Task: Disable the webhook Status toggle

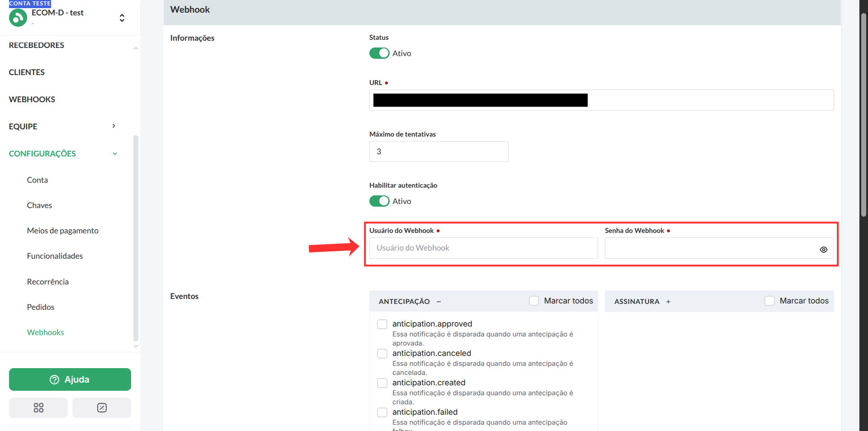Action: [379, 53]
